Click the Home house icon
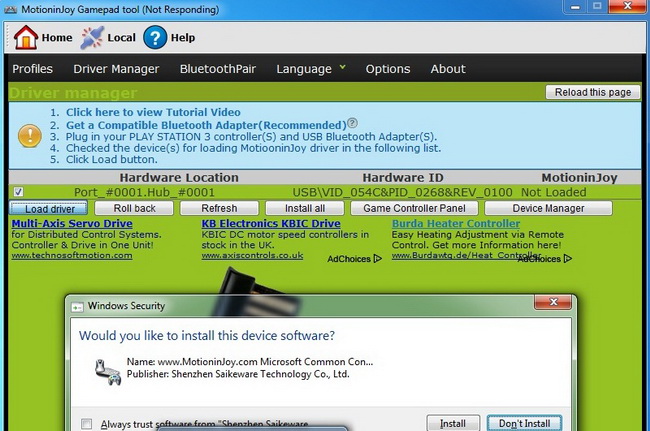The width and height of the screenshot is (650, 431). (25, 37)
